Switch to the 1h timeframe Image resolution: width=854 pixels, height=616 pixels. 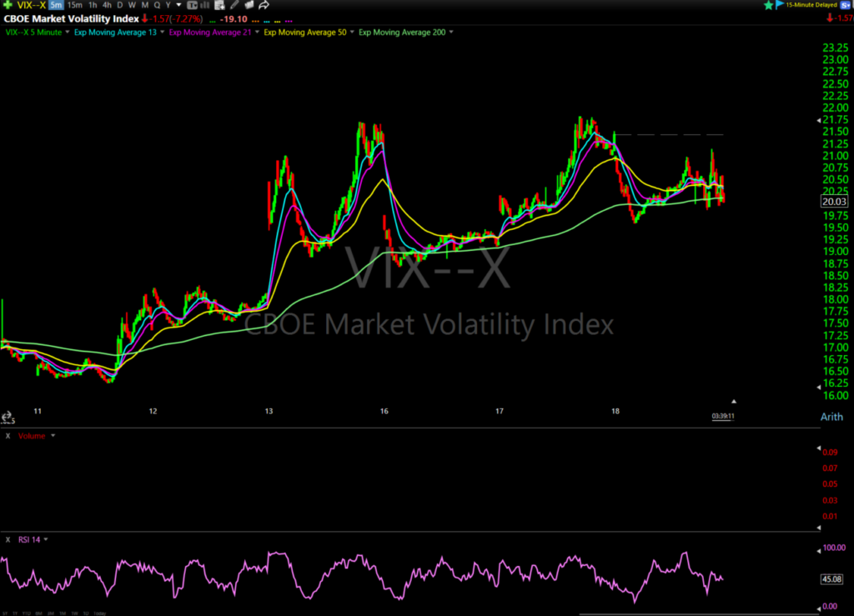point(93,5)
